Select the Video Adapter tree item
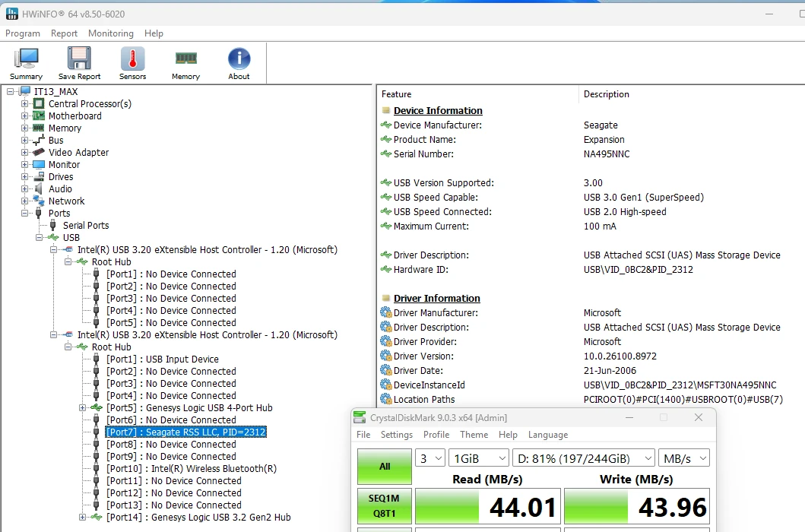805x532 pixels. 78,153
